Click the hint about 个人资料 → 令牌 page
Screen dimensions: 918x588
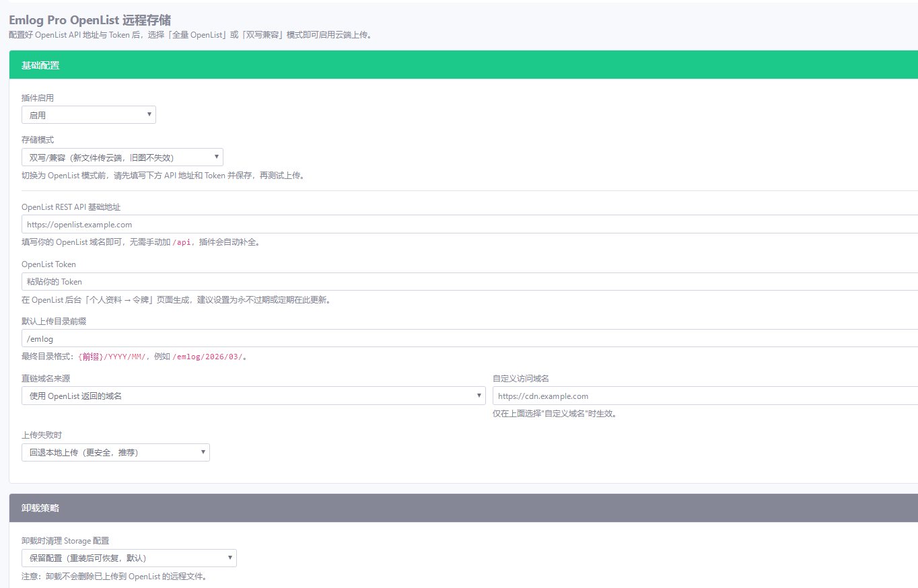pos(176,300)
